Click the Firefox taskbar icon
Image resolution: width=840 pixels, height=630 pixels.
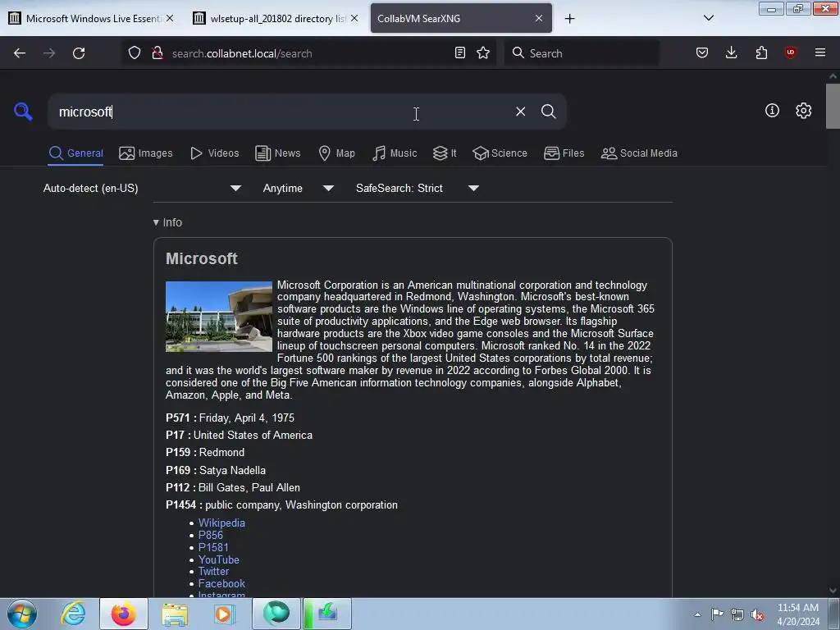tap(123, 614)
